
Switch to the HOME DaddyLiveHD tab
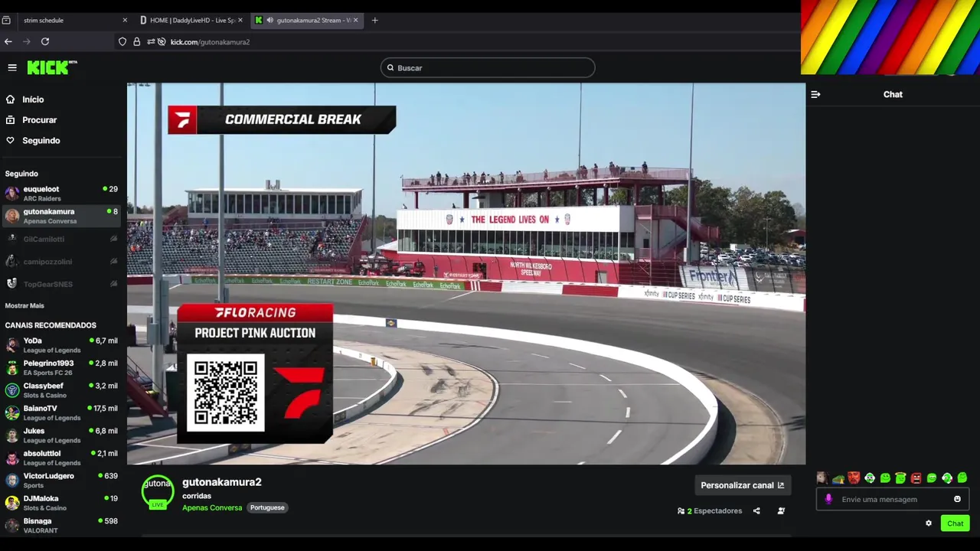(x=191, y=20)
